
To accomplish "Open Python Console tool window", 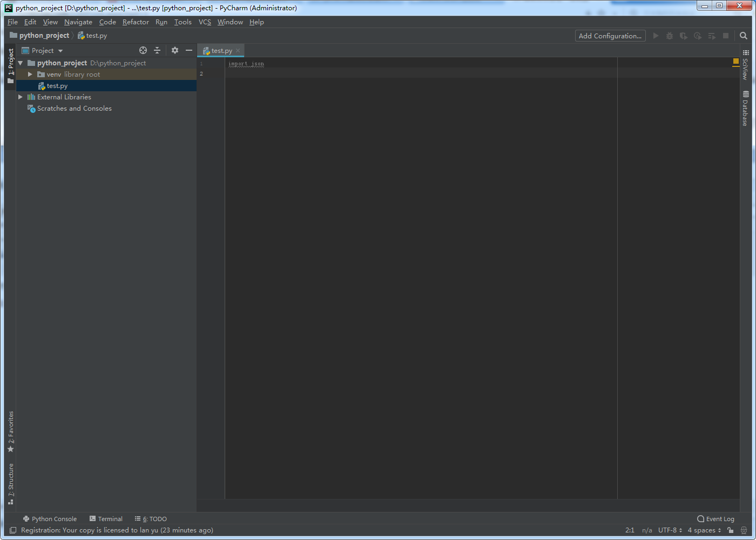I will tap(50, 519).
